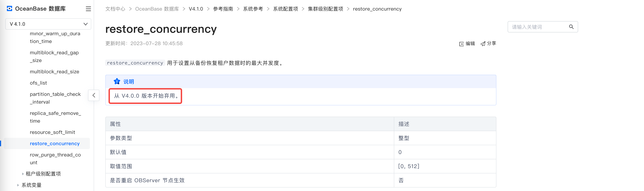
Task: Expand 系统变量 tree node
Action: pos(18,185)
